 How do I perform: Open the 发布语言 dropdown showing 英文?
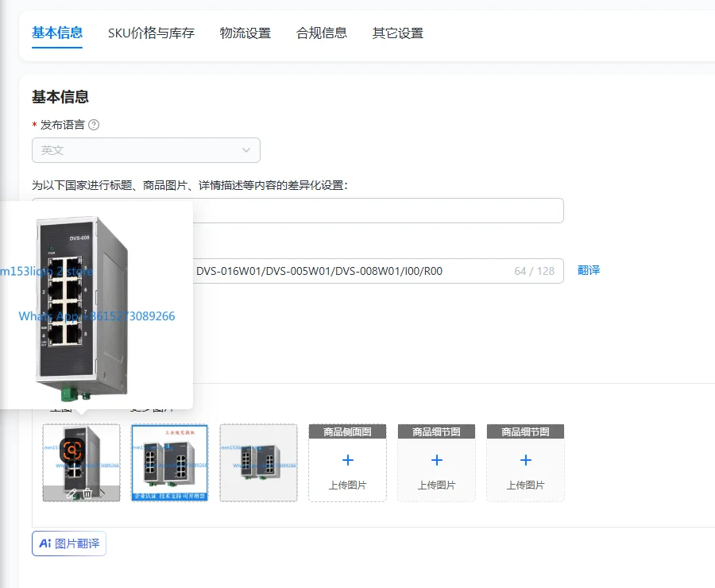pos(146,150)
